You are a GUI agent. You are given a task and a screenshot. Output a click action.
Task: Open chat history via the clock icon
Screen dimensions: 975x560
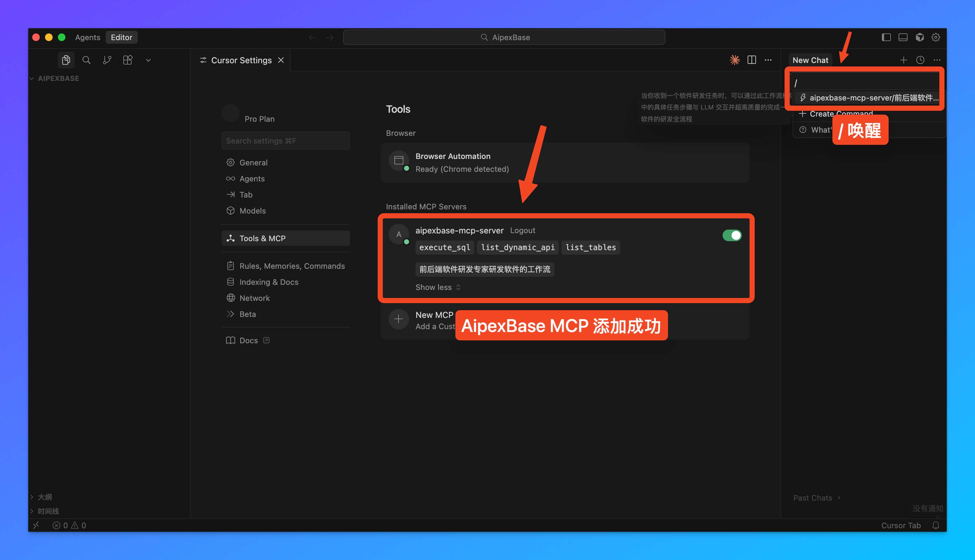(x=920, y=60)
